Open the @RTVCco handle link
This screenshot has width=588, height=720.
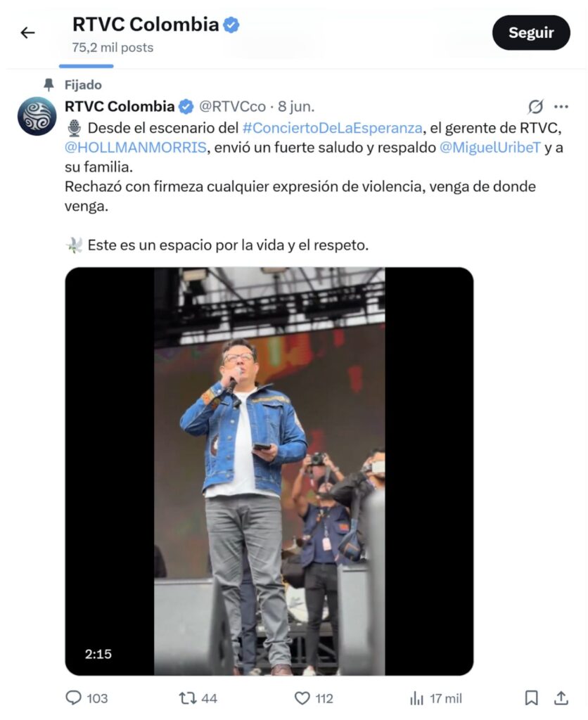point(233,107)
